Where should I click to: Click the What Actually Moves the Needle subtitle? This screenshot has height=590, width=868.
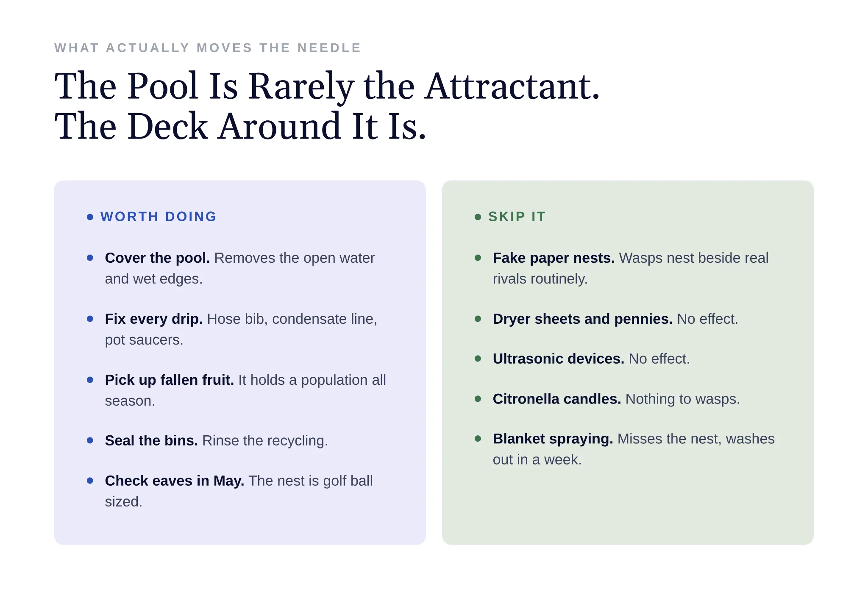coord(208,48)
